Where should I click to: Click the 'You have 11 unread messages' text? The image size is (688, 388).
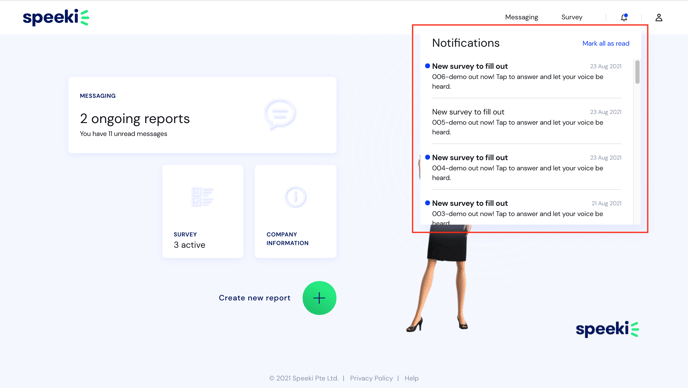(x=123, y=134)
